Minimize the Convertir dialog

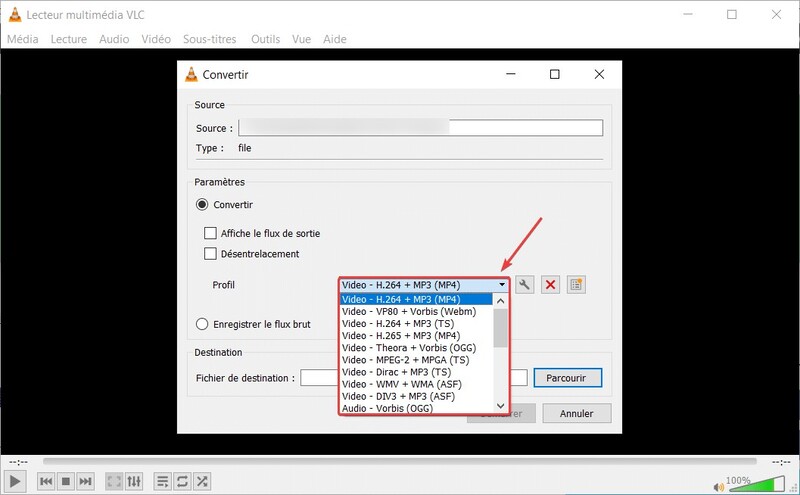point(511,75)
